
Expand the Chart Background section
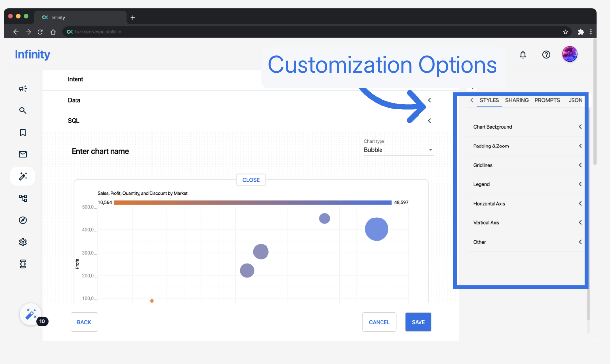tap(527, 127)
